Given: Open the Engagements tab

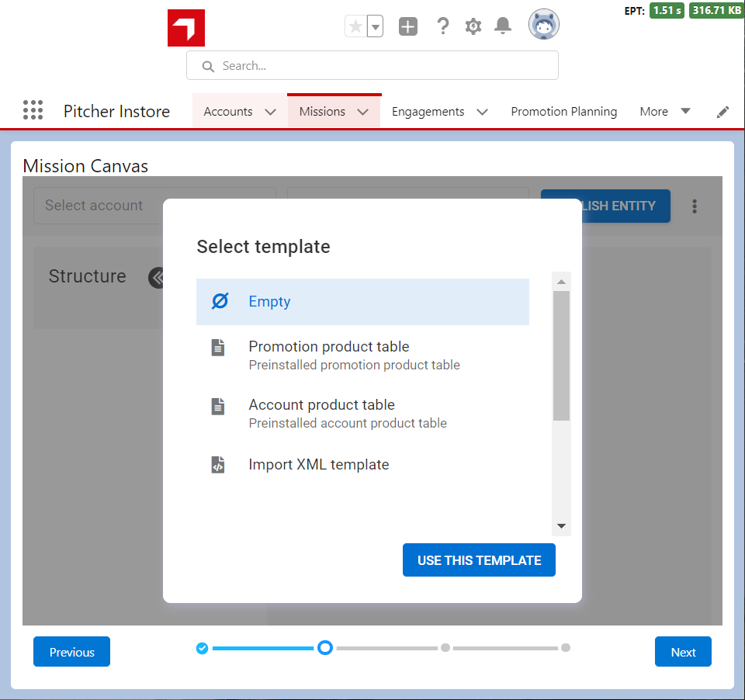Looking at the screenshot, I should pyautogui.click(x=428, y=112).
